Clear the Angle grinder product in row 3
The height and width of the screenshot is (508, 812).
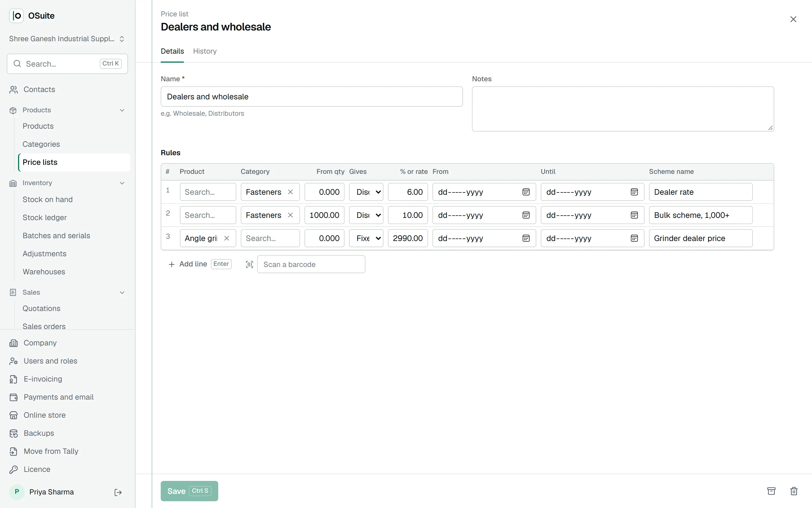tap(226, 238)
